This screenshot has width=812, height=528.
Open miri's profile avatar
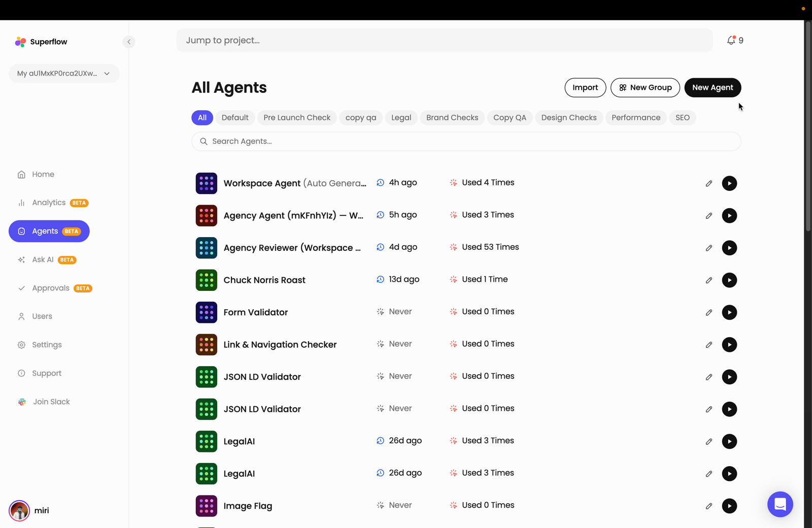pyautogui.click(x=19, y=511)
